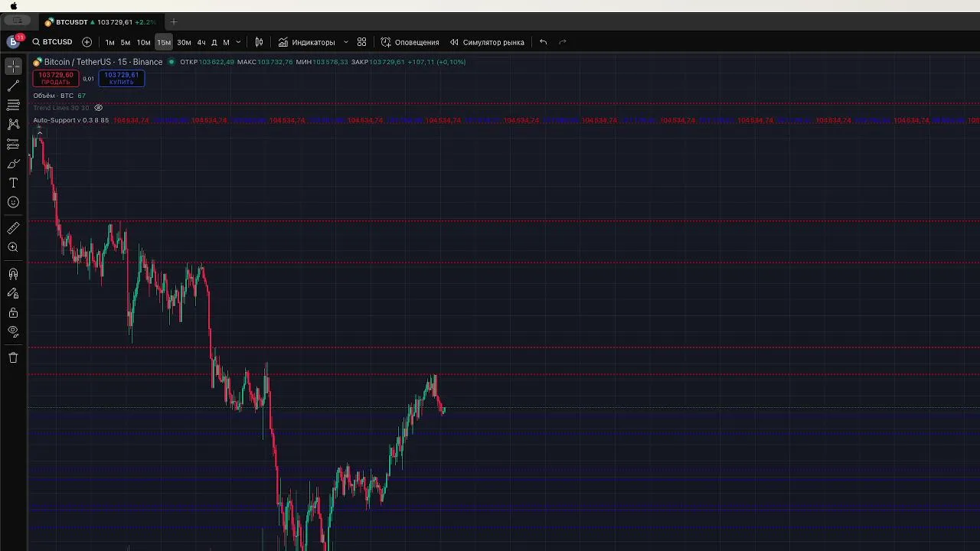
Task: Open the emoji icons tool
Action: pyautogui.click(x=13, y=202)
